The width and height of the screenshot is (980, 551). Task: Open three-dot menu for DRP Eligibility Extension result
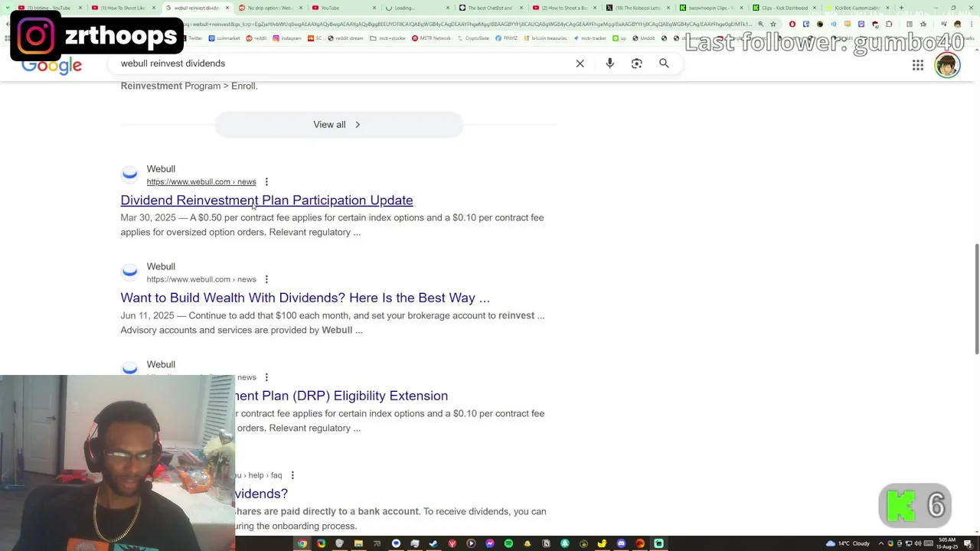click(266, 378)
